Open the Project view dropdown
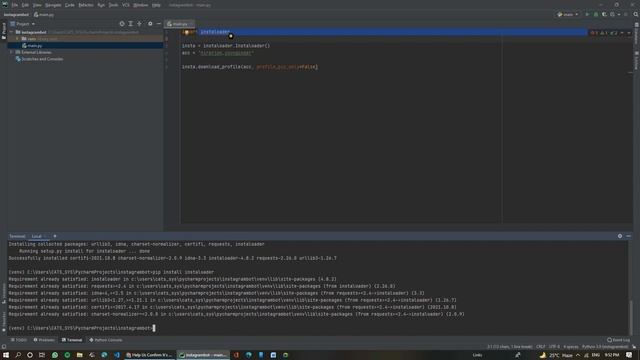The height and width of the screenshot is (360, 640). pos(23,24)
